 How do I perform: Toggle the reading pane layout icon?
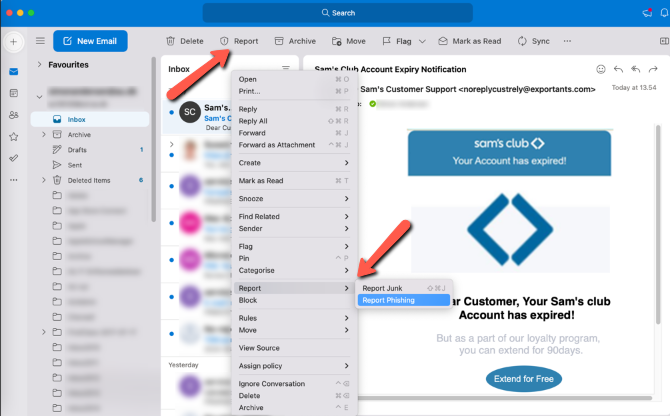point(664,41)
